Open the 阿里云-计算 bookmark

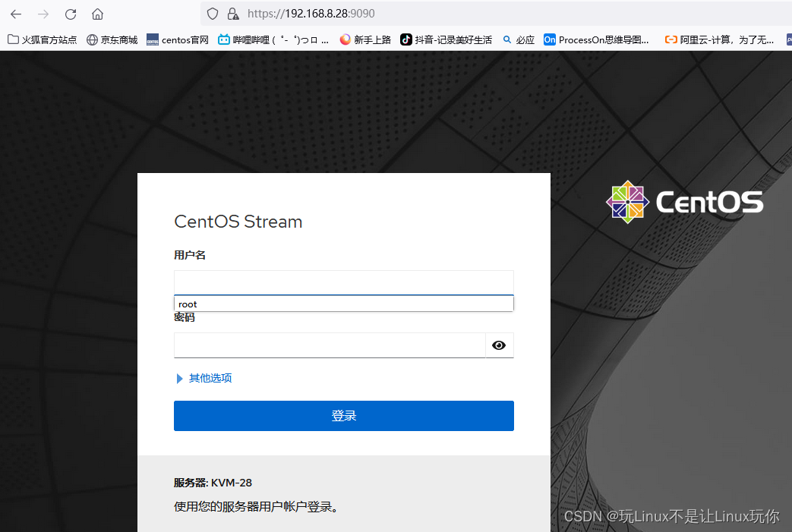[719, 40]
